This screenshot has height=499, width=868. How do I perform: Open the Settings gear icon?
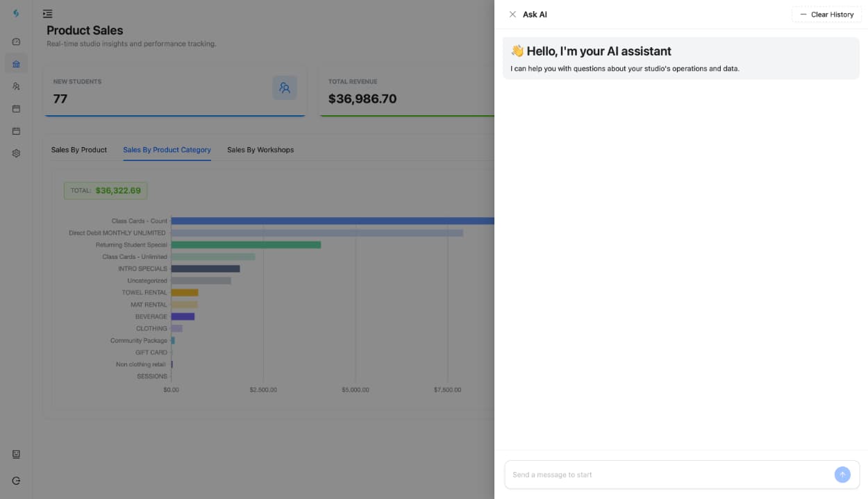[15, 153]
